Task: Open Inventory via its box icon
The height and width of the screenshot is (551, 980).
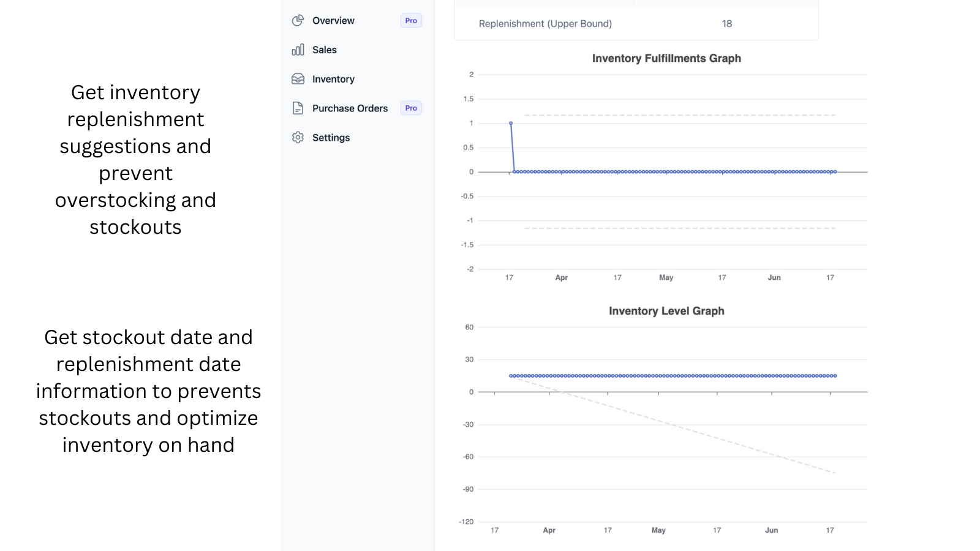Action: (298, 78)
